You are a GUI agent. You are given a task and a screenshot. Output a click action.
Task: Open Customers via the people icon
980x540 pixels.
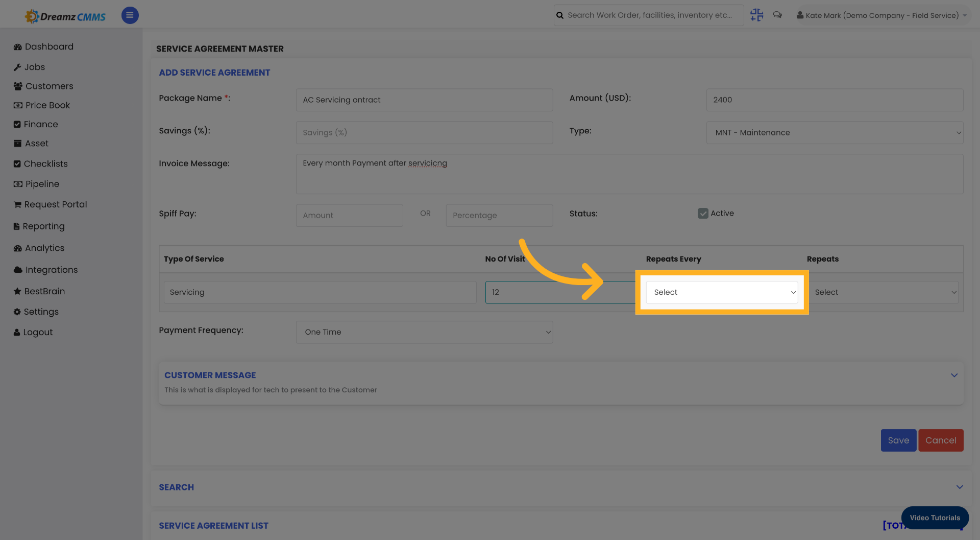pos(17,86)
